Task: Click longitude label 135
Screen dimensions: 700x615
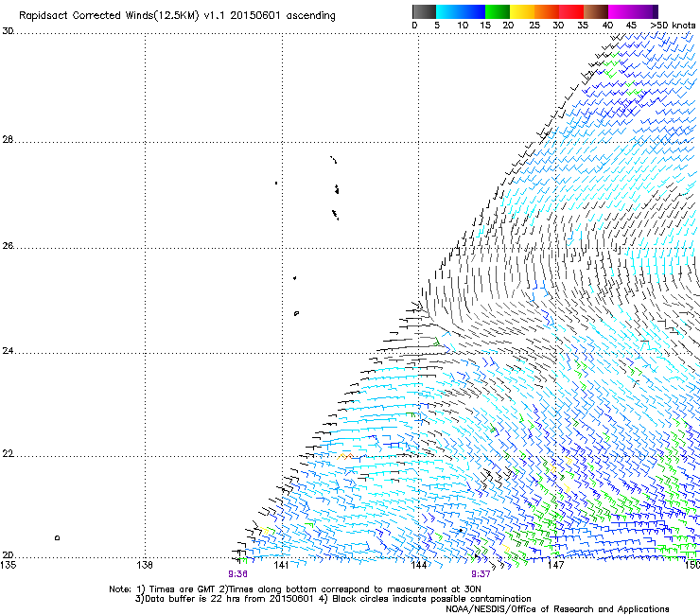Action: pyautogui.click(x=8, y=565)
